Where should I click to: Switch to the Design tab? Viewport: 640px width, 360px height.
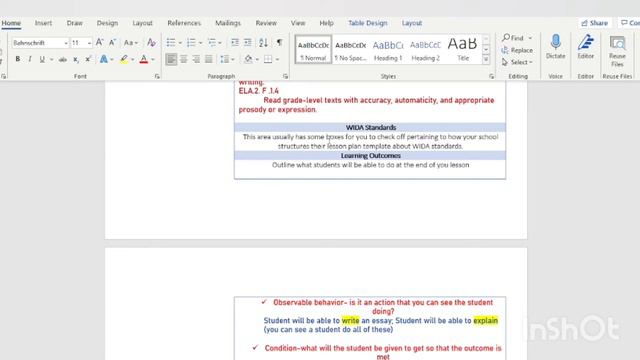pyautogui.click(x=107, y=23)
